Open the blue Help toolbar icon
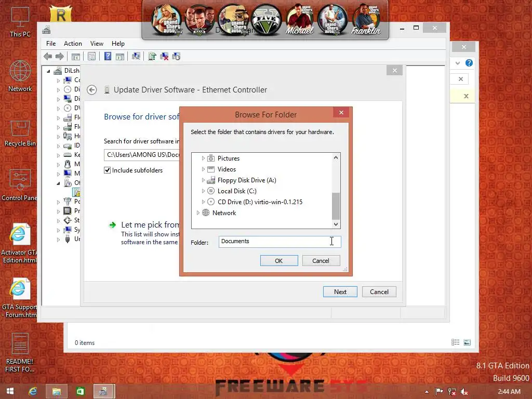The height and width of the screenshot is (399, 532). 108,56
